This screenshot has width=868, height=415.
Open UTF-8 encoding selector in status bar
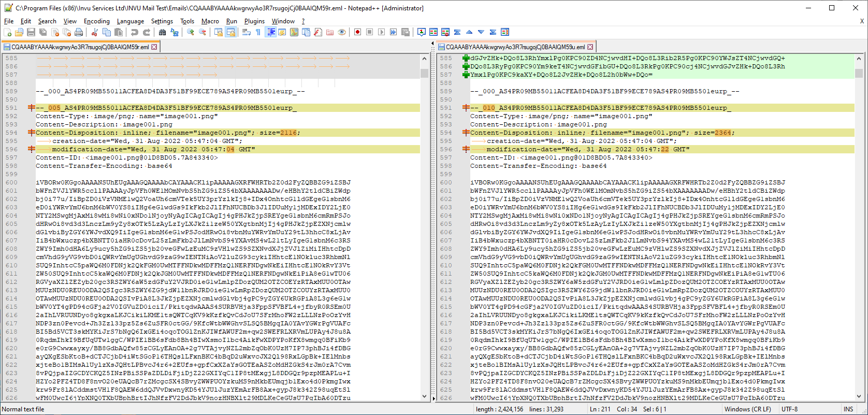click(x=789, y=409)
